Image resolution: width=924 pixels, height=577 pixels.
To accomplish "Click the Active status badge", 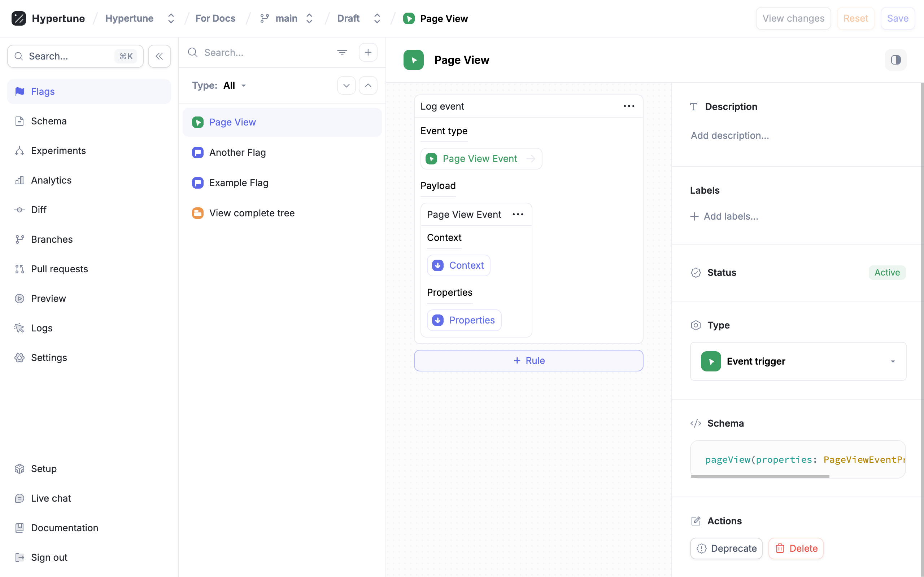I will click(x=886, y=273).
